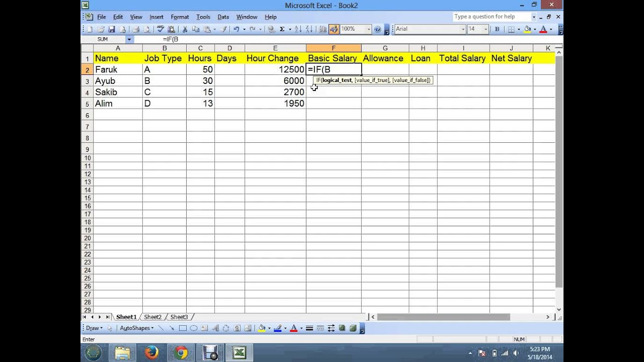644x362 pixels.
Task: Insert a Text Box from Drawing toolbar
Action: point(204,328)
